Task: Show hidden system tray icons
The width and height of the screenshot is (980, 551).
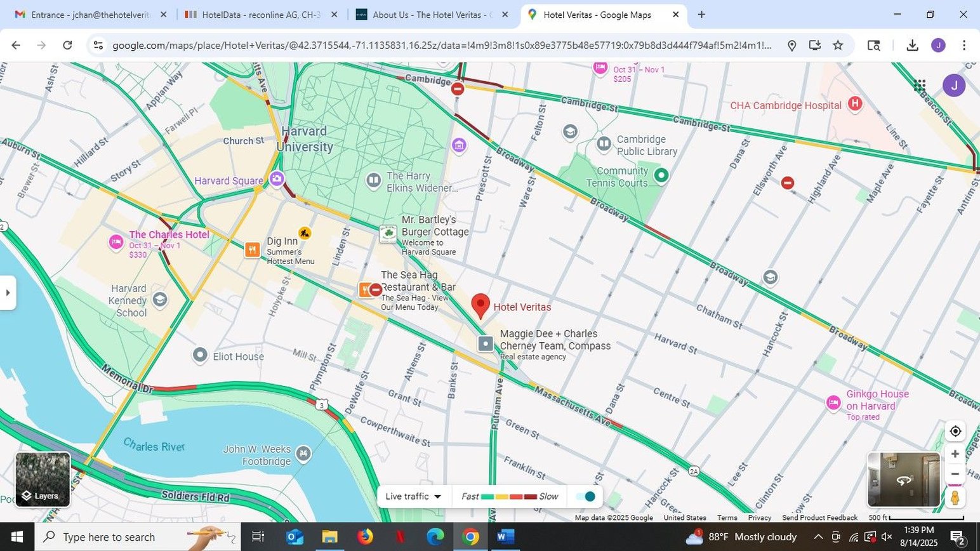Action: point(818,537)
